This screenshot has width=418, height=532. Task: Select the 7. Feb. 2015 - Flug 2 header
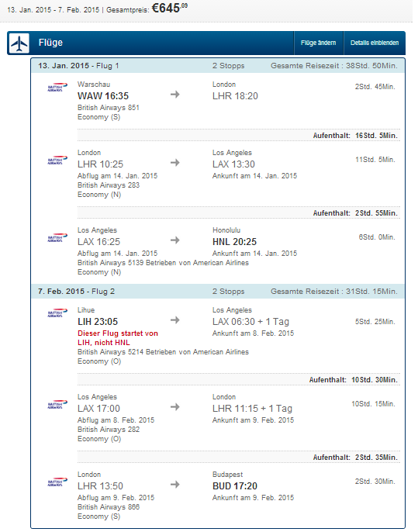218,292
